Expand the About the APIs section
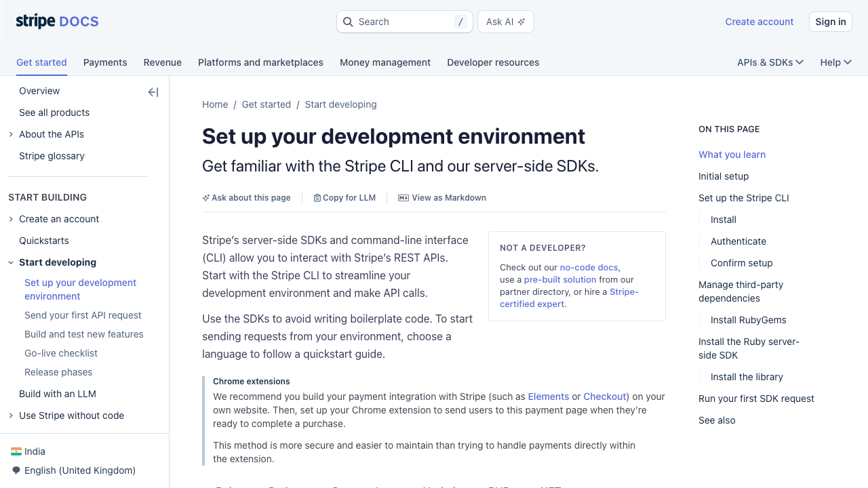Screen dimensions: 868x488 pos(11,134)
